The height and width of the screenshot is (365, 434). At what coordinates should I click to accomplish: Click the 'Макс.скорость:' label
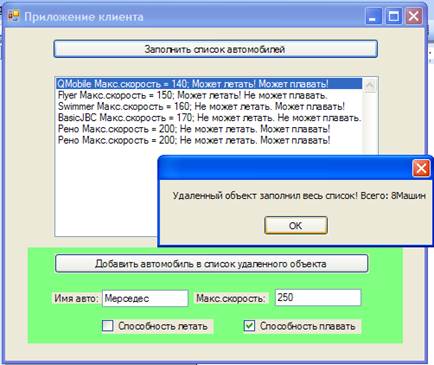231,298
